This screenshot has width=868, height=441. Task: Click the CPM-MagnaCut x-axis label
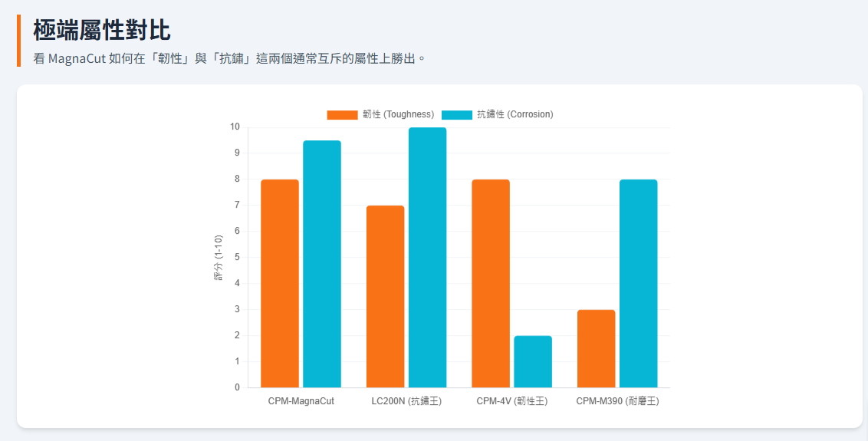click(301, 401)
